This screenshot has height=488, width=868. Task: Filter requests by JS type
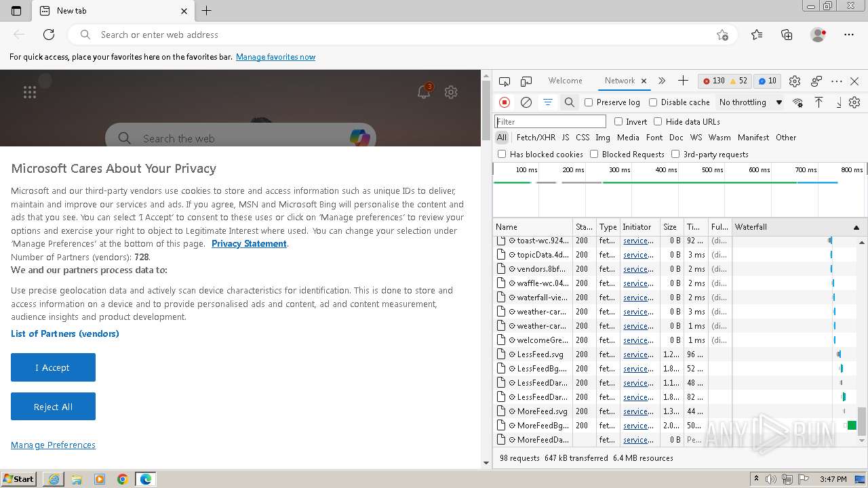566,138
